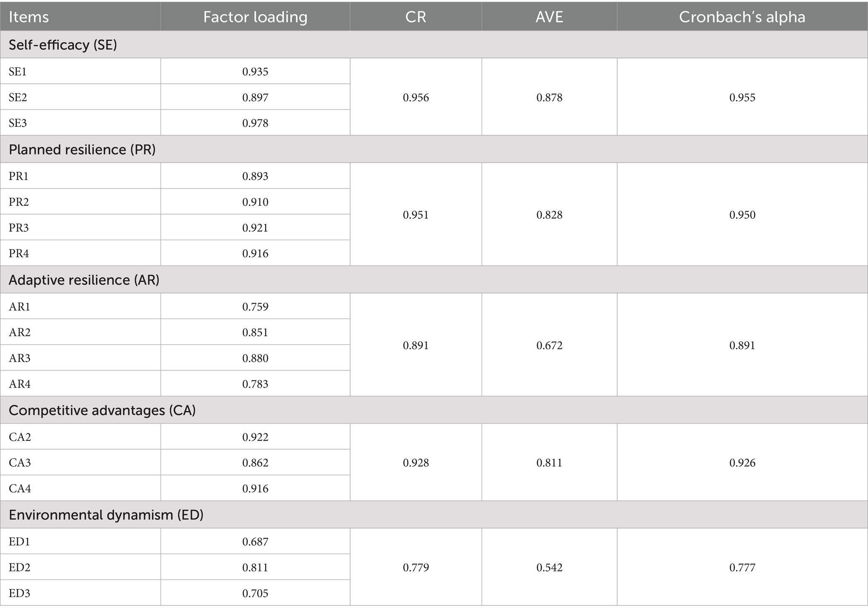Select the Adaptive resilience (AR) section row
Image resolution: width=868 pixels, height=613 pixels.
(x=84, y=280)
